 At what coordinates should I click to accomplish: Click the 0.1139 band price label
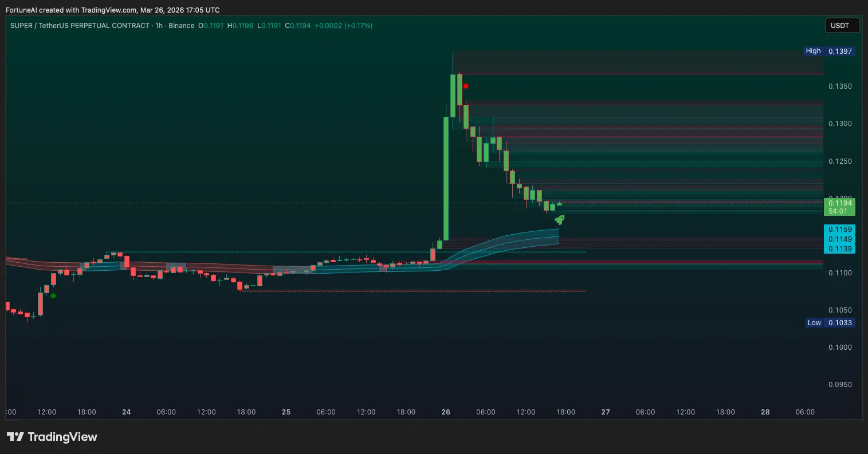pyautogui.click(x=839, y=248)
